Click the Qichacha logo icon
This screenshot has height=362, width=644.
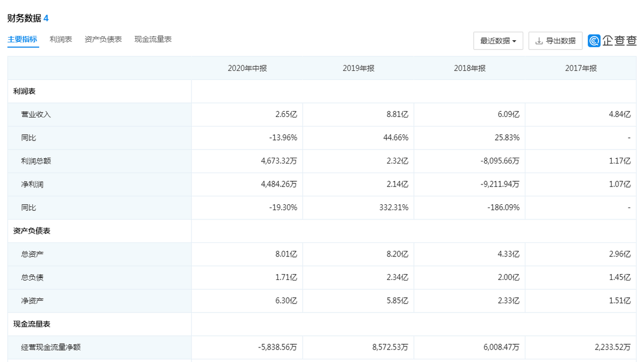point(594,41)
